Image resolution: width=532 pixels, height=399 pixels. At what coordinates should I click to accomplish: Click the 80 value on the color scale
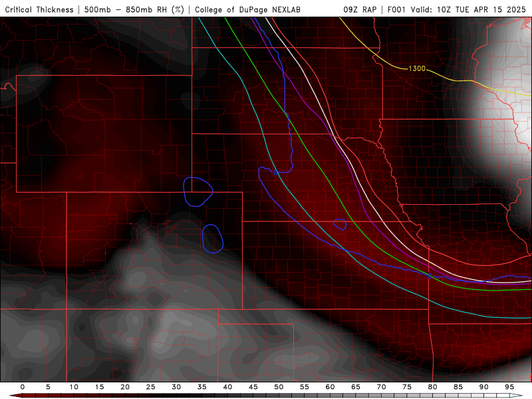tap(433, 387)
